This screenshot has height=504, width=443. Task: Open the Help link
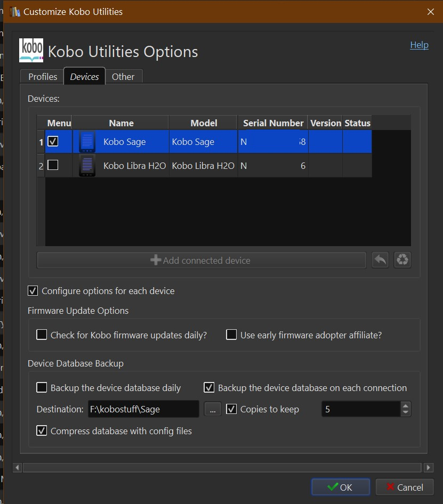419,45
